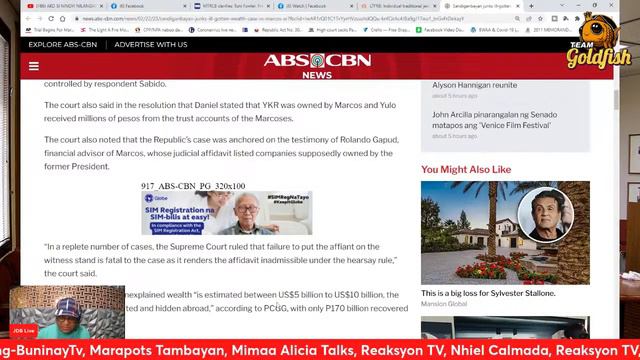Open the 'The Light A Fire Mo...' bookmark

(x=105, y=30)
